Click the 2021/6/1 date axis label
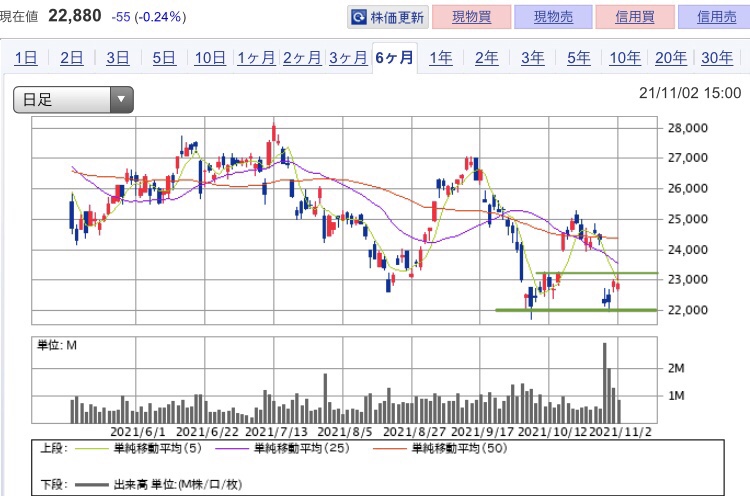The image size is (750, 496). (x=138, y=432)
